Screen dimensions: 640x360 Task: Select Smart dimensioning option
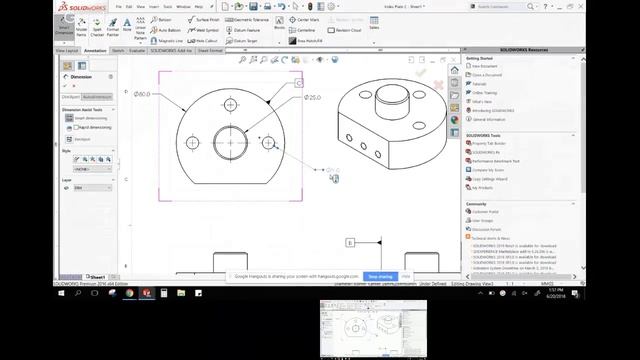tap(87, 118)
